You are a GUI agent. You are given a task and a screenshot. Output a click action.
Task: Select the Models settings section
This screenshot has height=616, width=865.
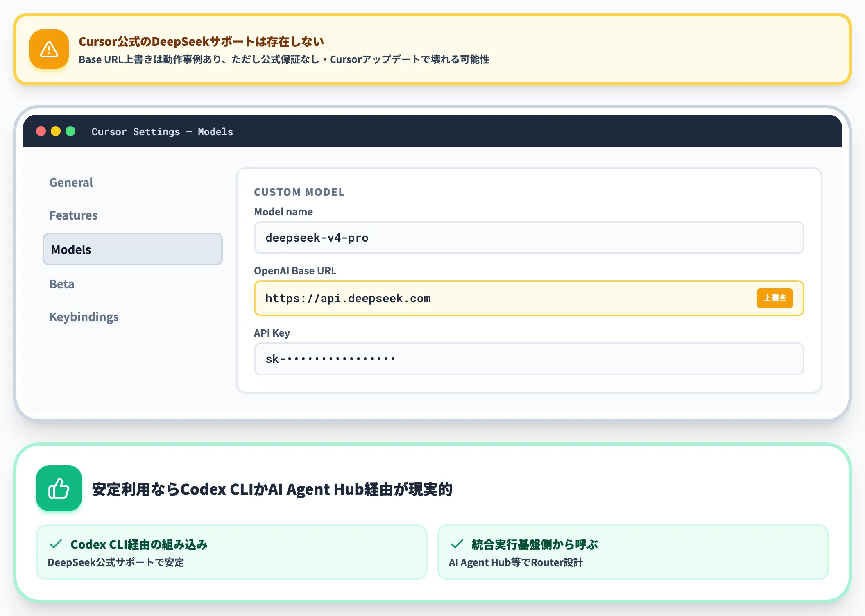(133, 249)
